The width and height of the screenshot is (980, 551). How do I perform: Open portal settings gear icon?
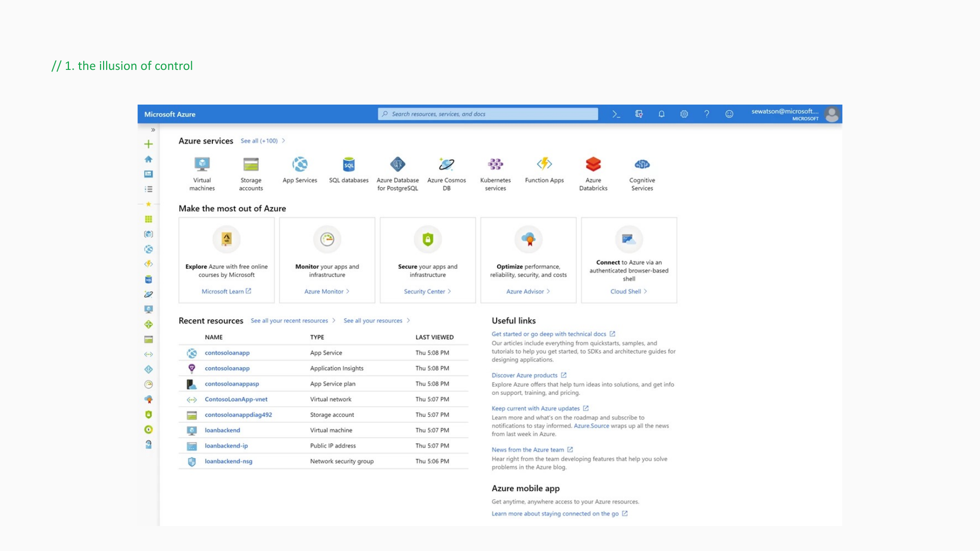(x=684, y=114)
